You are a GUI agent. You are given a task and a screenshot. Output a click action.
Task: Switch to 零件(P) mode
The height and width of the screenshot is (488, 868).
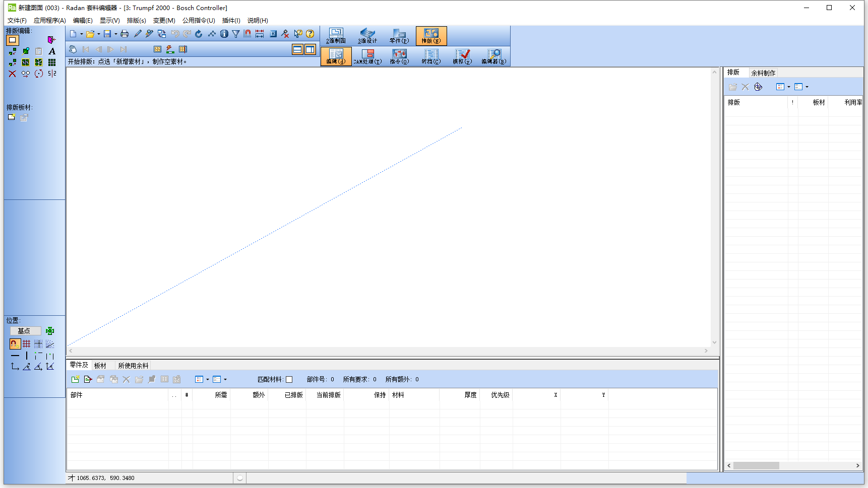399,36
